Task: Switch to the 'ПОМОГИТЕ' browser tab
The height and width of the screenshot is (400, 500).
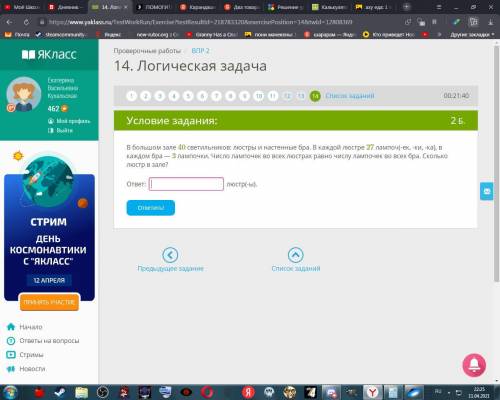Action: [154, 7]
